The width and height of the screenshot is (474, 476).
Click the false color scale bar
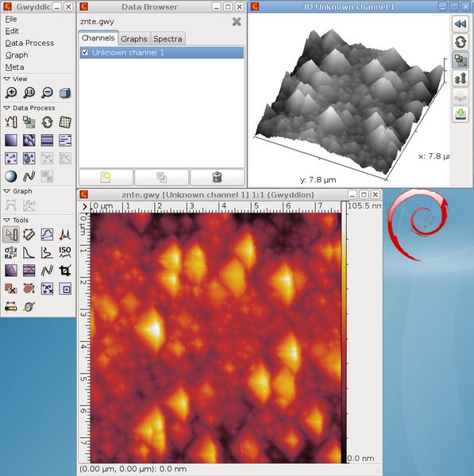[x=344, y=332]
